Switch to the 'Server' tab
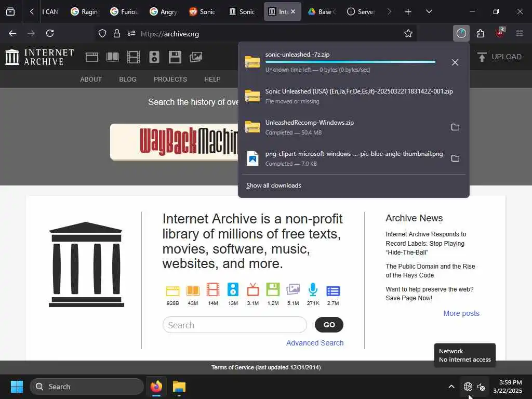The width and height of the screenshot is (532, 399). (x=361, y=11)
